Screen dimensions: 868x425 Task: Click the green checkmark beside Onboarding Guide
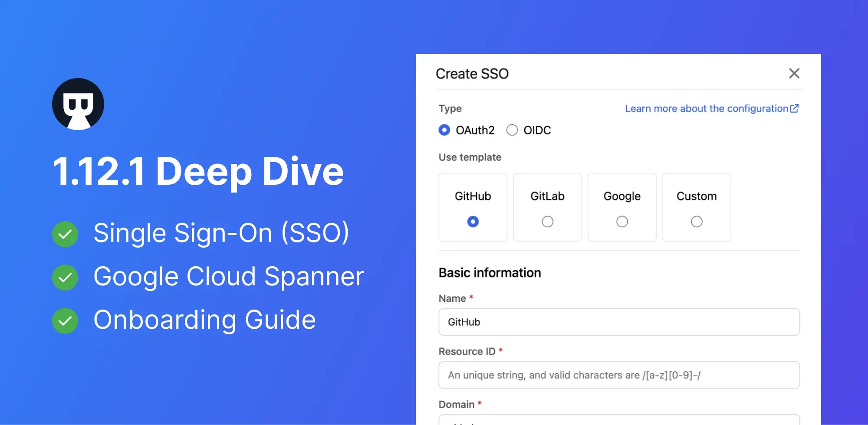pyautogui.click(x=65, y=321)
